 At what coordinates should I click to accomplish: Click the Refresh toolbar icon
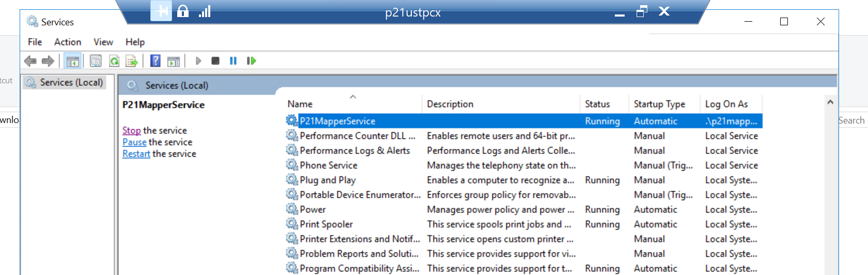114,61
